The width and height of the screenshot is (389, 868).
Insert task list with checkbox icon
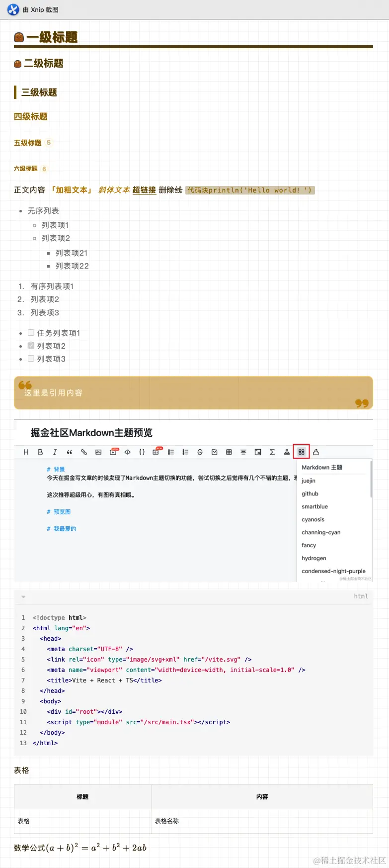tap(214, 452)
